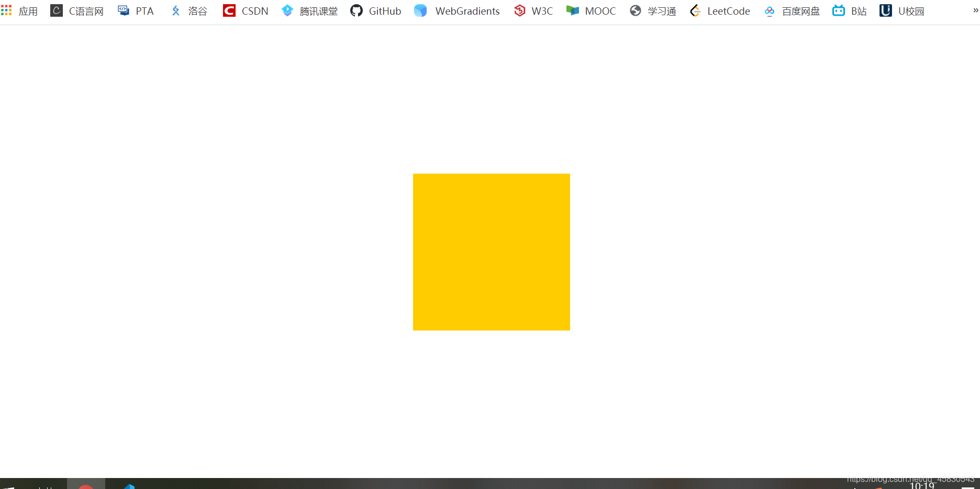Click the yellow square box
This screenshot has height=489, width=980.
click(x=492, y=252)
